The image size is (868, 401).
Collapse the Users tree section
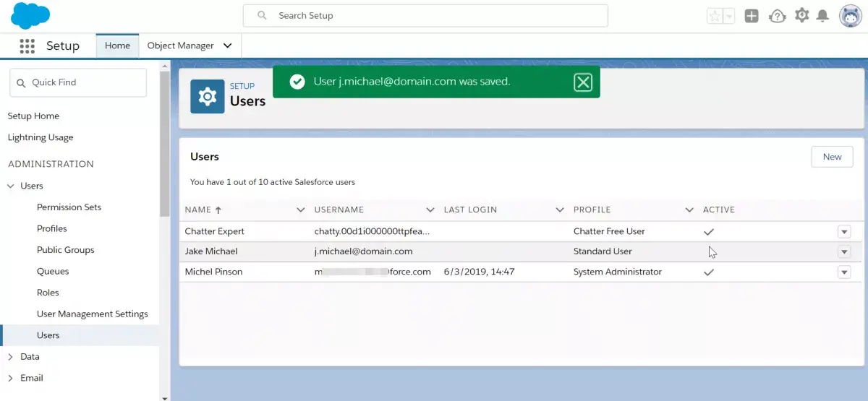tap(11, 186)
